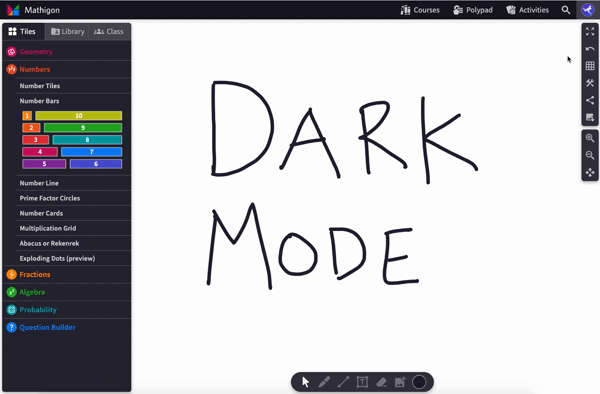Choose the Text box tool

click(362, 382)
